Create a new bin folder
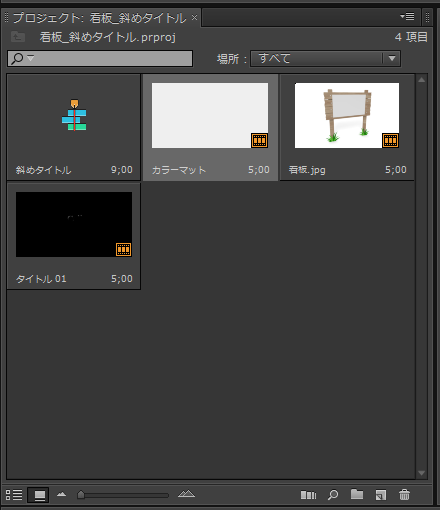 click(x=357, y=494)
